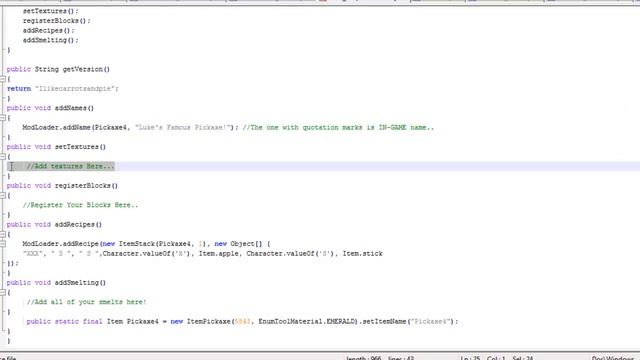The width and height of the screenshot is (640, 360).
Task: Click 'public static final Item Pickaxe4' declaration
Action: [92, 322]
